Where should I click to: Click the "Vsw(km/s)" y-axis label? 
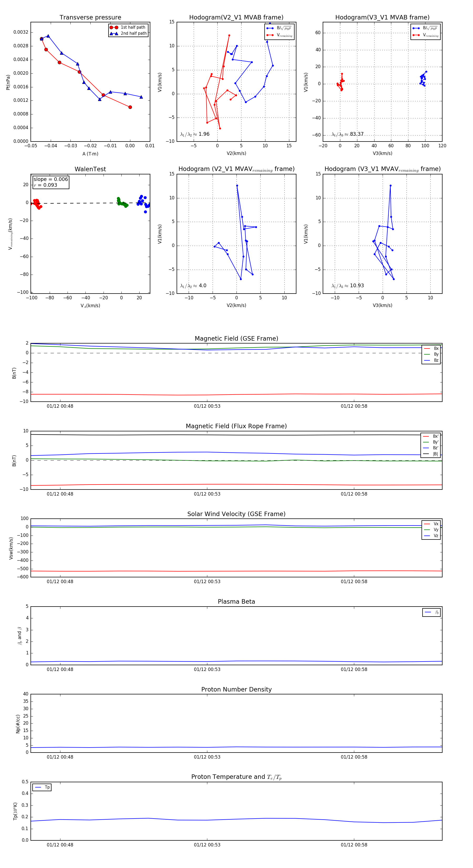[x=11, y=548]
